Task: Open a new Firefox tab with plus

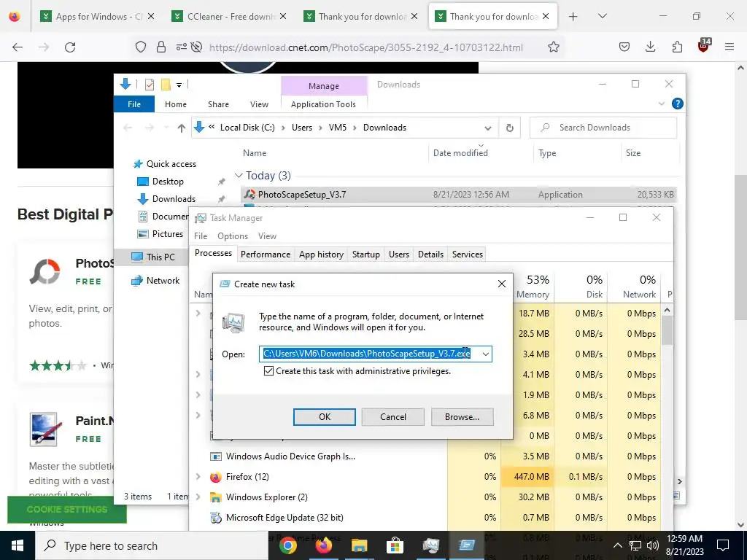Action: [x=573, y=17]
